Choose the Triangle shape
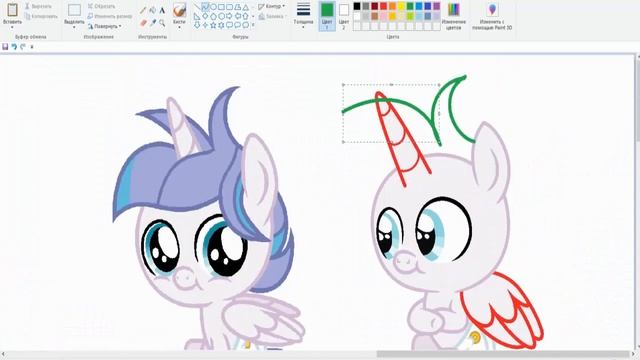Screen dimensions: 640x360 [246, 7]
